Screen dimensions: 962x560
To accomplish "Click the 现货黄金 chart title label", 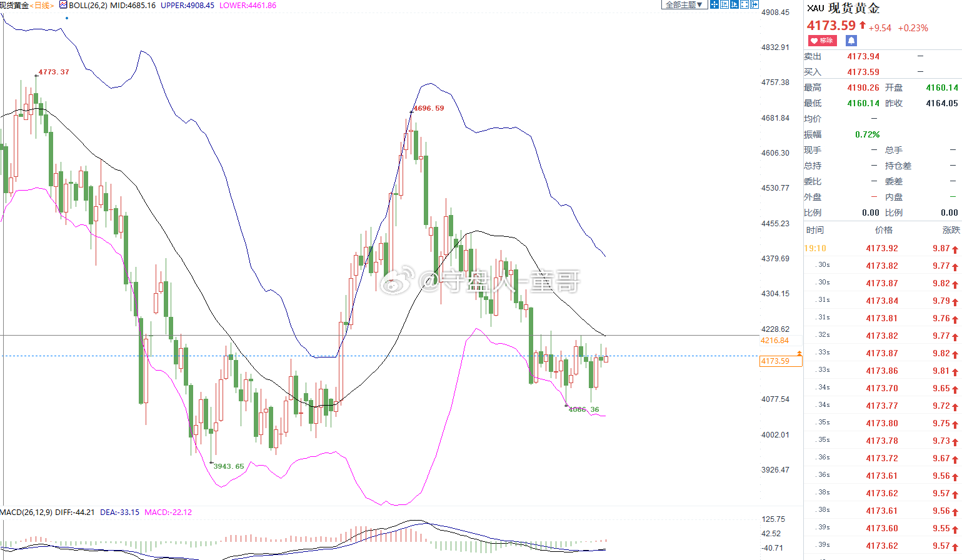I will 14,6.
